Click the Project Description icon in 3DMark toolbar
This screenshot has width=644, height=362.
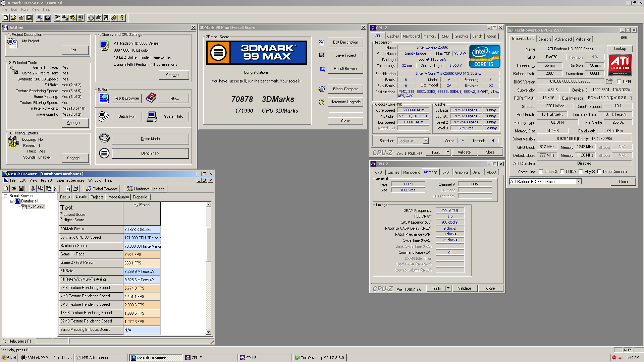pos(57,18)
